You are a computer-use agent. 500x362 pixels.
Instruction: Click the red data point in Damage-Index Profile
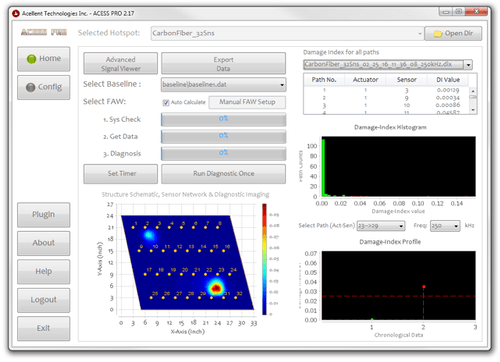(424, 287)
